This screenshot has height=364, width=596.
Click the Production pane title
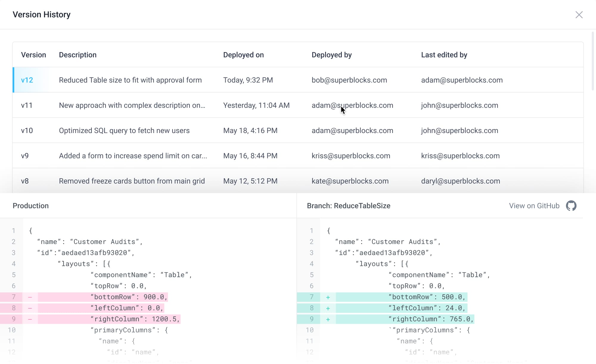pyautogui.click(x=31, y=206)
